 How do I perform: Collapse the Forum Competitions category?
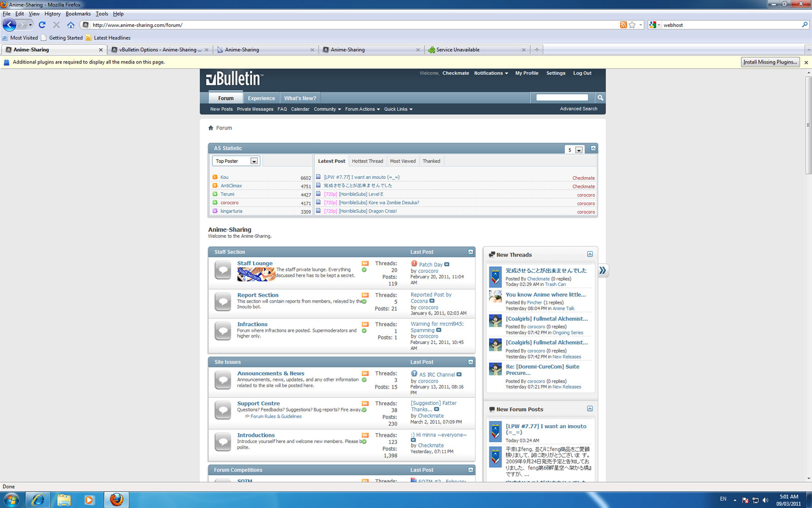(470, 470)
